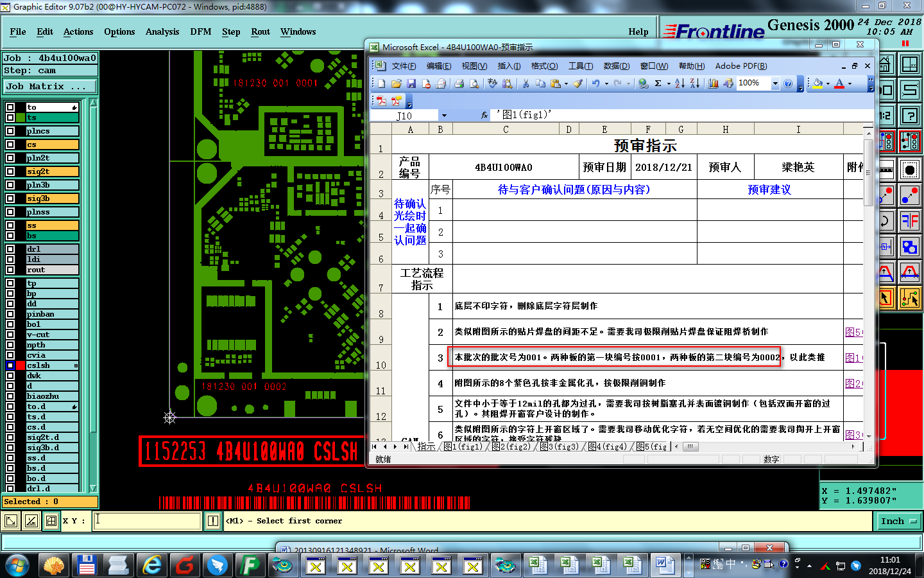Open Excel 格式(O) menu
Image resolution: width=924 pixels, height=578 pixels.
coord(544,66)
